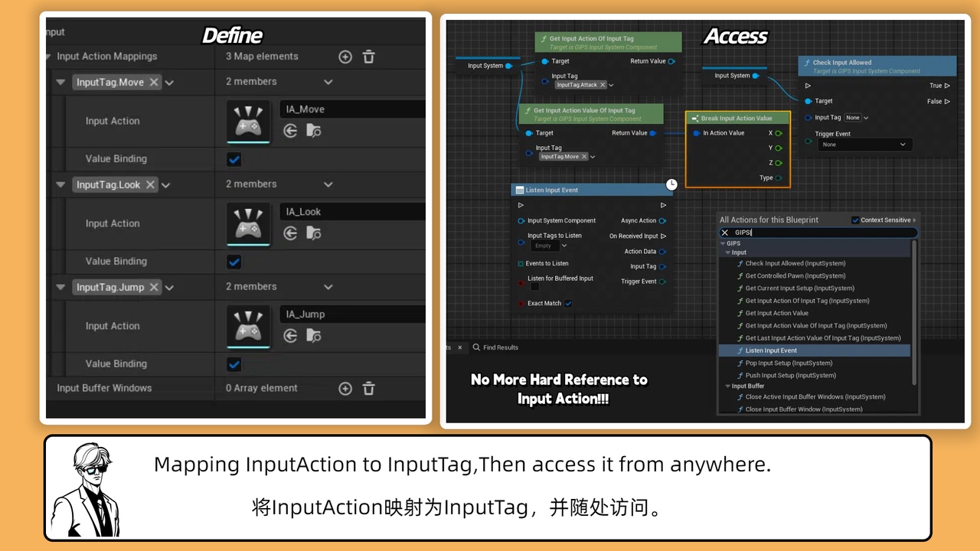Viewport: 980px width, 551px height.
Task: Clear the GIPS search with the X icon
Action: point(725,232)
